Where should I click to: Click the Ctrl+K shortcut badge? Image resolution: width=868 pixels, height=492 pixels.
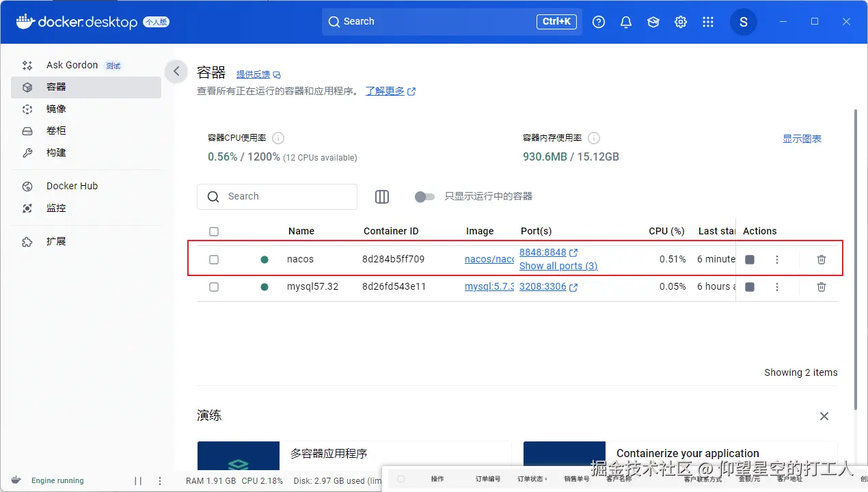coord(556,22)
